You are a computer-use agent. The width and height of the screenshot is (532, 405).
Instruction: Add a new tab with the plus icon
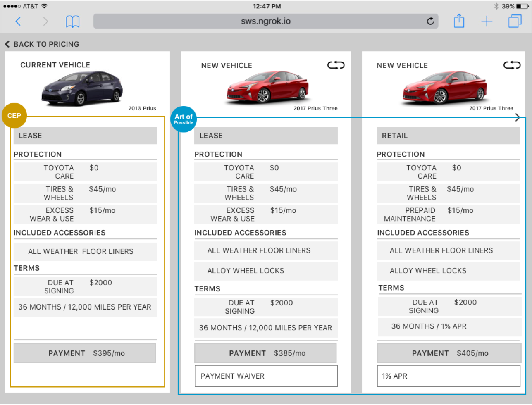(x=487, y=21)
